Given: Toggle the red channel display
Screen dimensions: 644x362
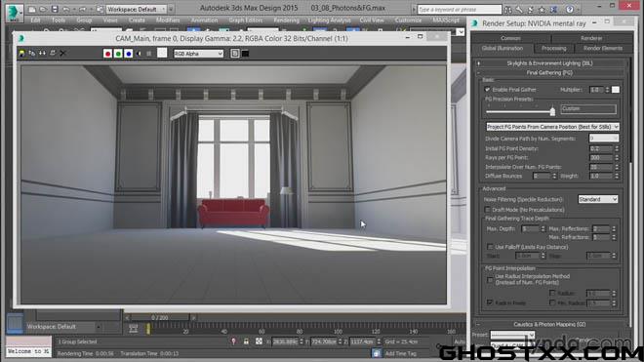Looking at the screenshot, I should tap(107, 54).
